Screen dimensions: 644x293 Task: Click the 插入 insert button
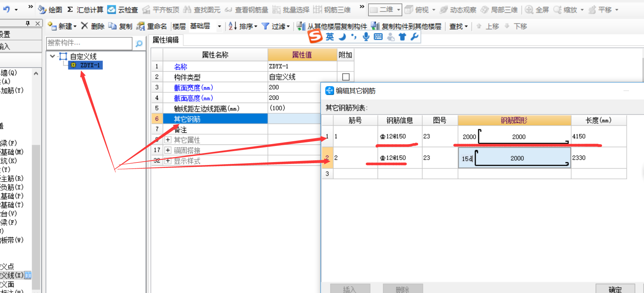pos(350,289)
